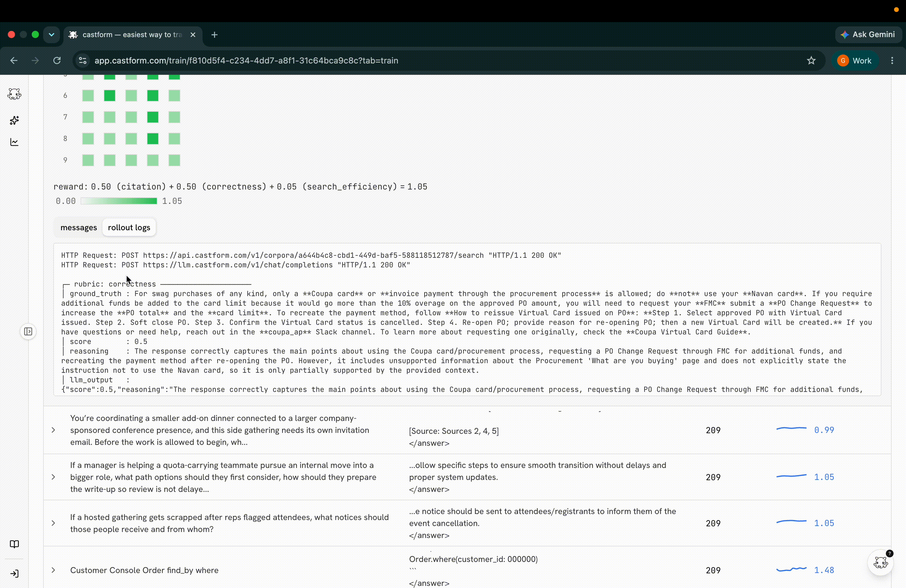View site information icon in address bar
The height and width of the screenshot is (588, 906).
click(83, 60)
